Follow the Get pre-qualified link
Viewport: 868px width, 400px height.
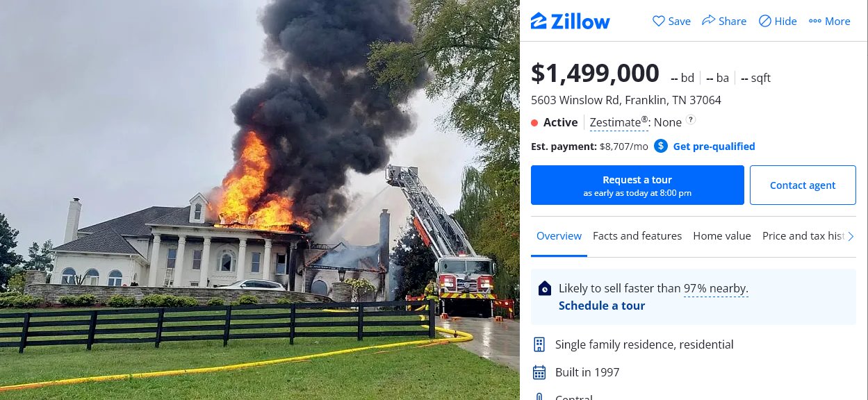tap(714, 147)
